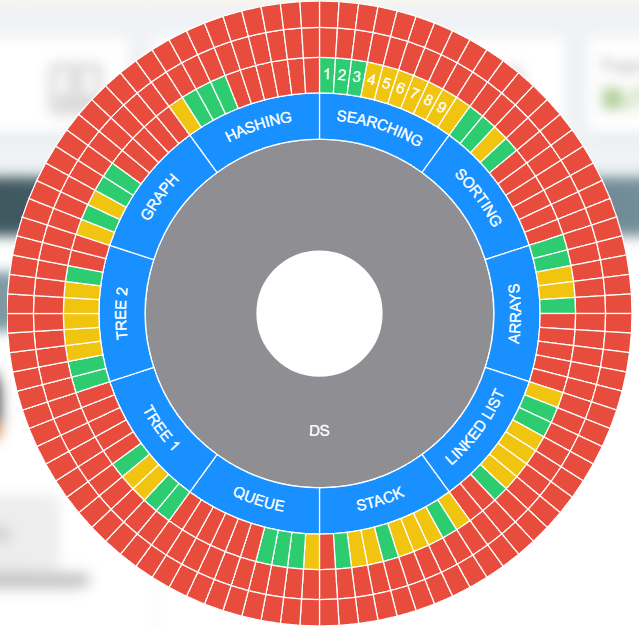639x628 pixels.
Task: Choose the GRAPH topic segment
Action: (x=160, y=198)
